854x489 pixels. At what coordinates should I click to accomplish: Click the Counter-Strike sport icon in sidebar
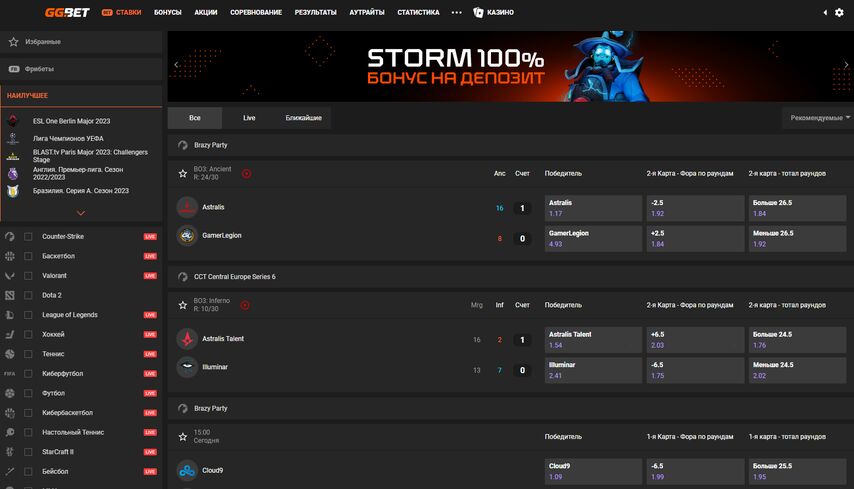point(10,236)
